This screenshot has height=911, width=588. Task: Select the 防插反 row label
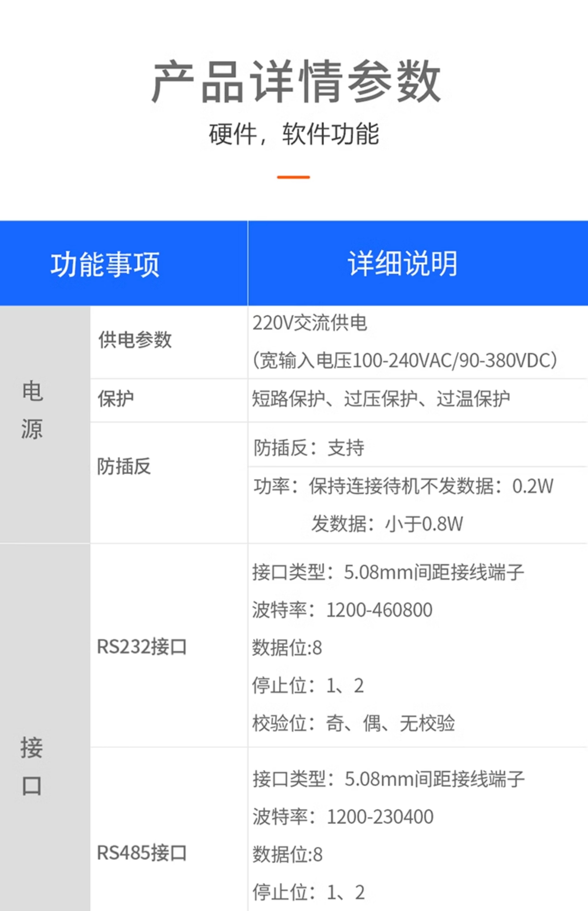pos(124,466)
